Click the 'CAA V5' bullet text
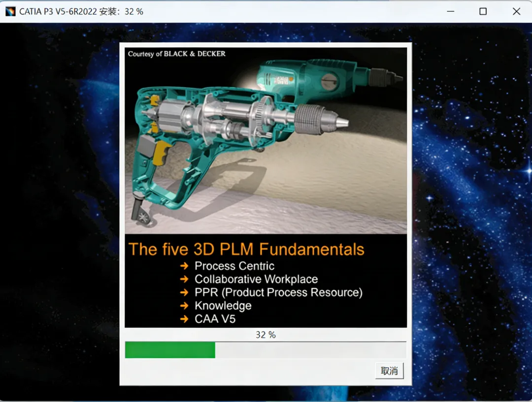Screen dimensions: 532x402 (215, 319)
